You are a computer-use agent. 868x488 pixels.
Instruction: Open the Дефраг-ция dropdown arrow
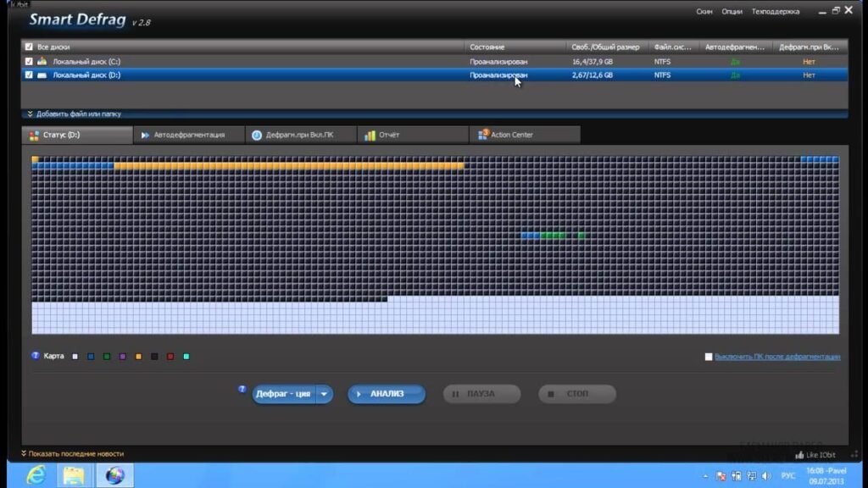[325, 394]
